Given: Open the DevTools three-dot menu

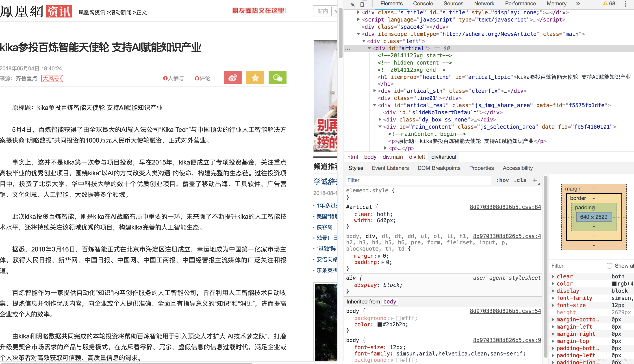Looking at the screenshot, I should tap(626, 4).
